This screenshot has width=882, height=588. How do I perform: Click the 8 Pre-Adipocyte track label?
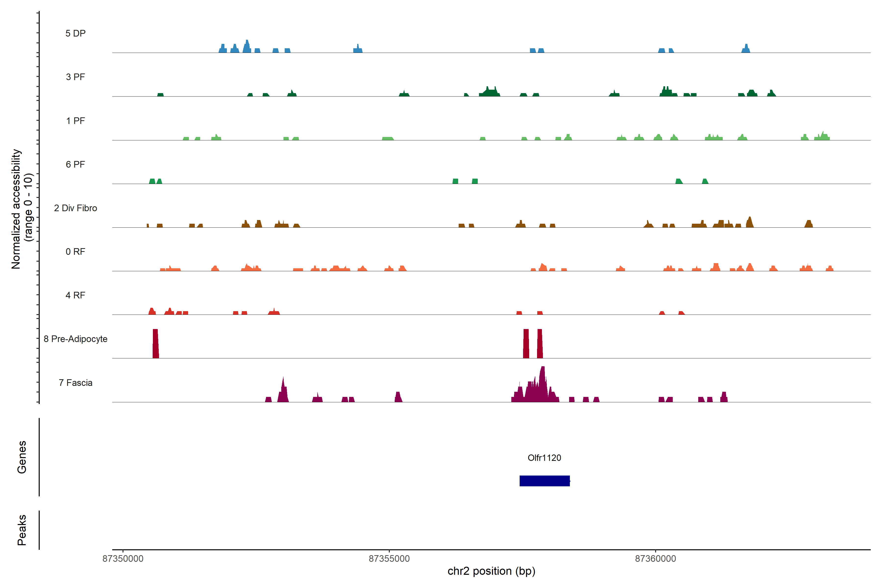point(75,339)
